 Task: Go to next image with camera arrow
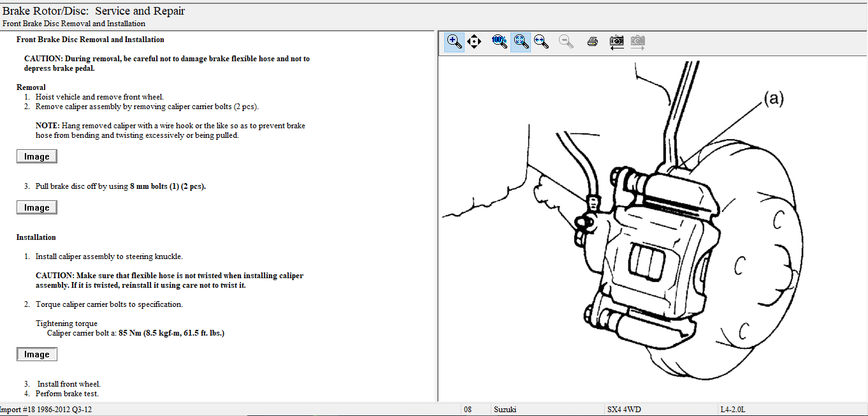tap(637, 42)
